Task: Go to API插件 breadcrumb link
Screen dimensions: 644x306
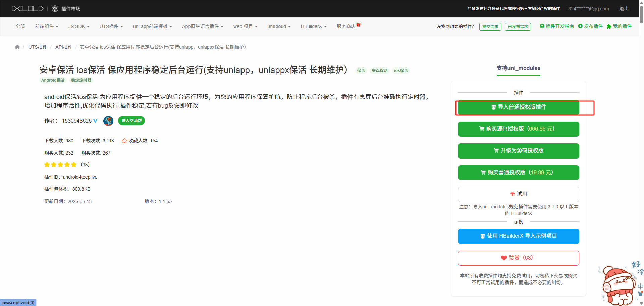Action: 64,47
